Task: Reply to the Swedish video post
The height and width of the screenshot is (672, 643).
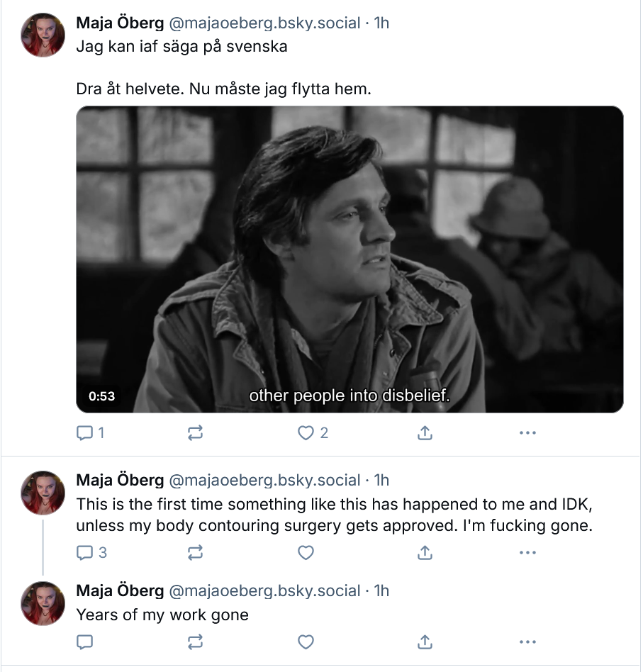Action: [x=90, y=433]
